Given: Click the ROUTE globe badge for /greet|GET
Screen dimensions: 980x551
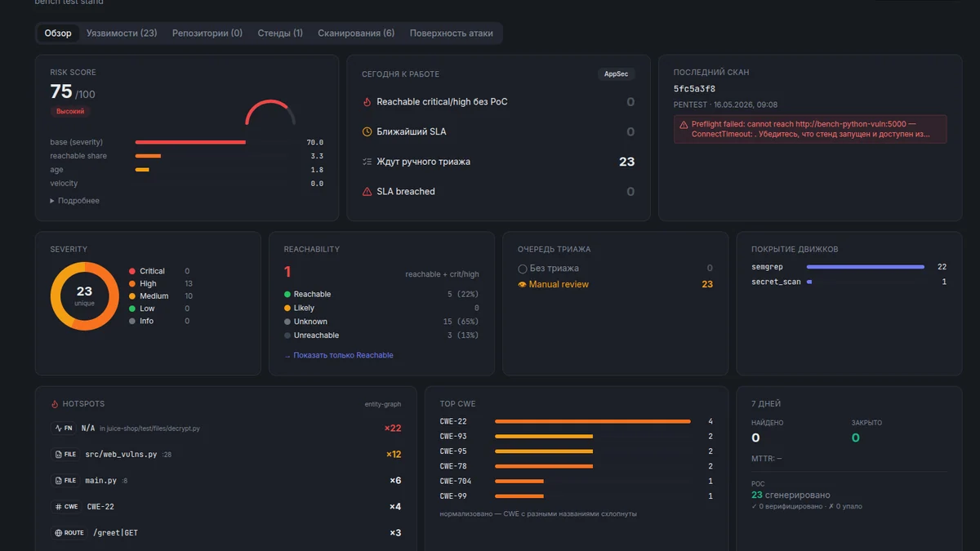Looking at the screenshot, I should point(69,533).
